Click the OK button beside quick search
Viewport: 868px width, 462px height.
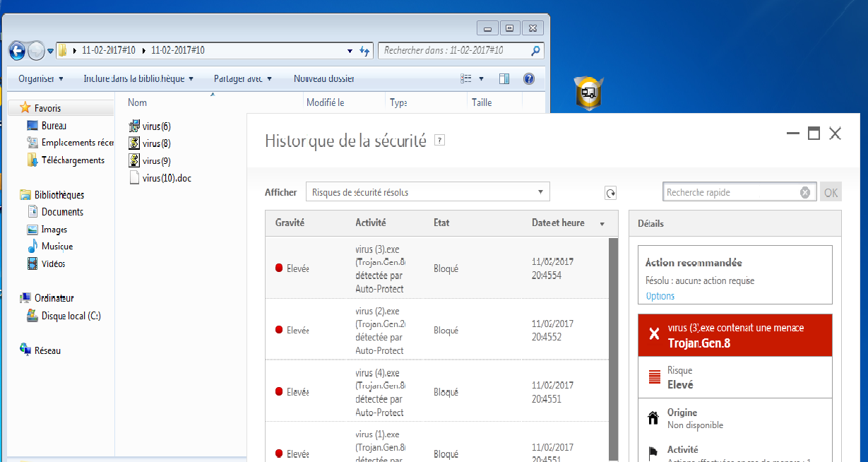tap(831, 192)
